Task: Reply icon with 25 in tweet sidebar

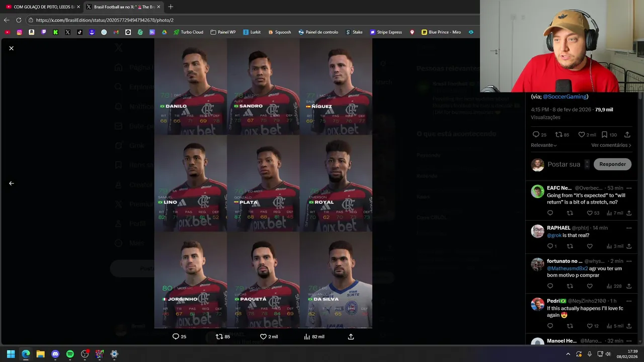Action: click(539, 135)
